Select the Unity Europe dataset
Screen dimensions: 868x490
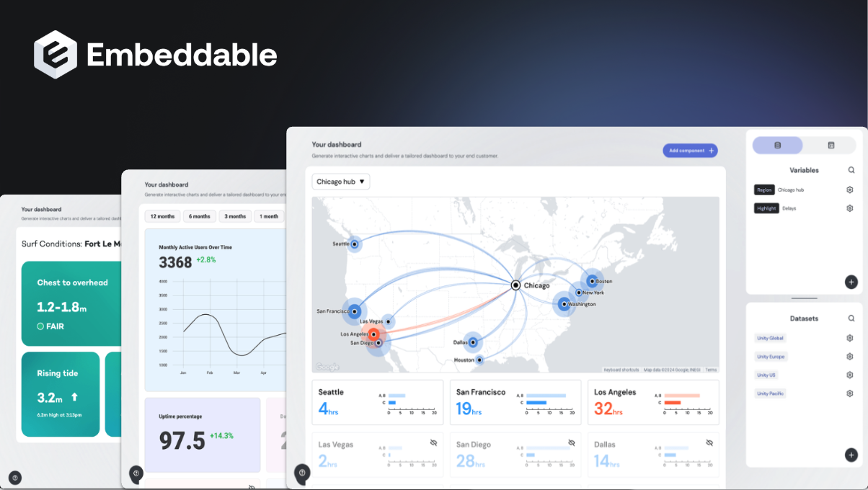771,357
